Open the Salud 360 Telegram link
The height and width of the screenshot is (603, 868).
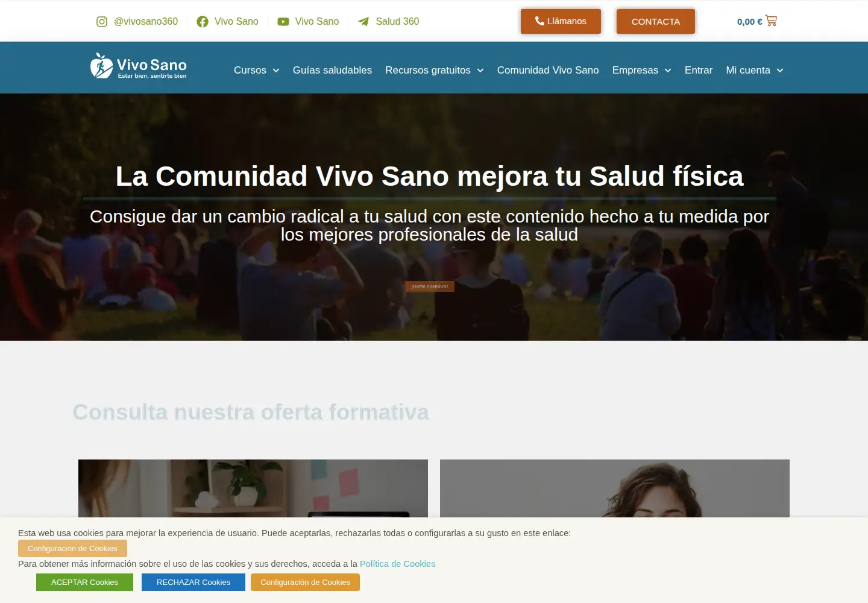tap(397, 22)
